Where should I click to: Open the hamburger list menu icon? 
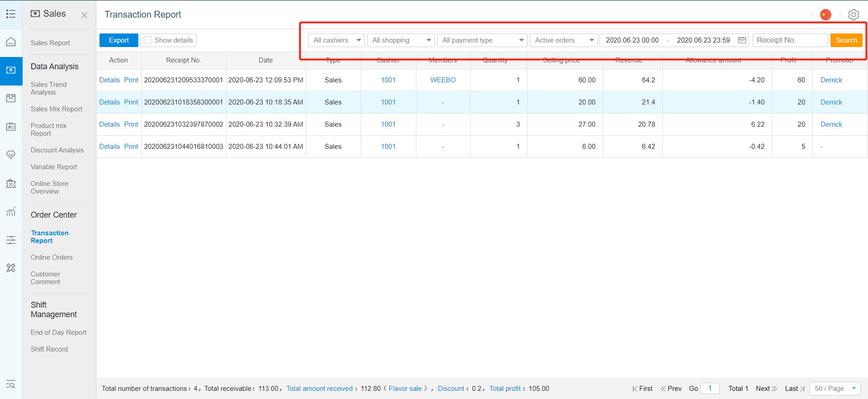pos(11,14)
